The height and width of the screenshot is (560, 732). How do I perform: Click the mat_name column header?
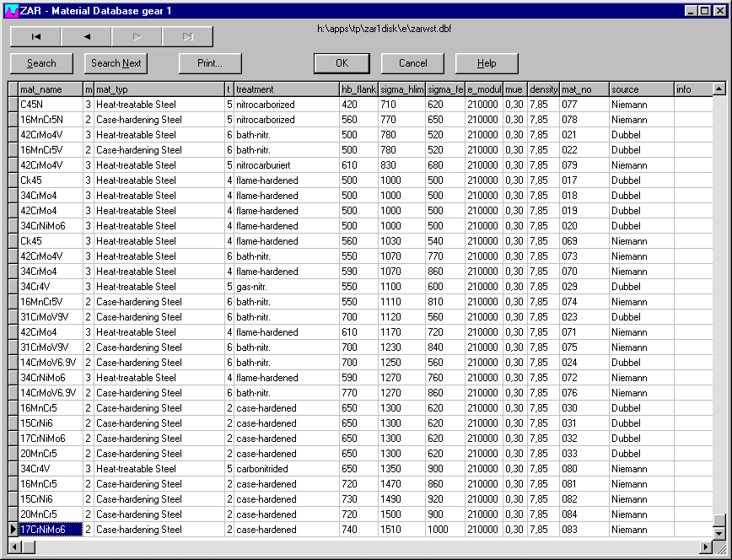tap(50, 89)
